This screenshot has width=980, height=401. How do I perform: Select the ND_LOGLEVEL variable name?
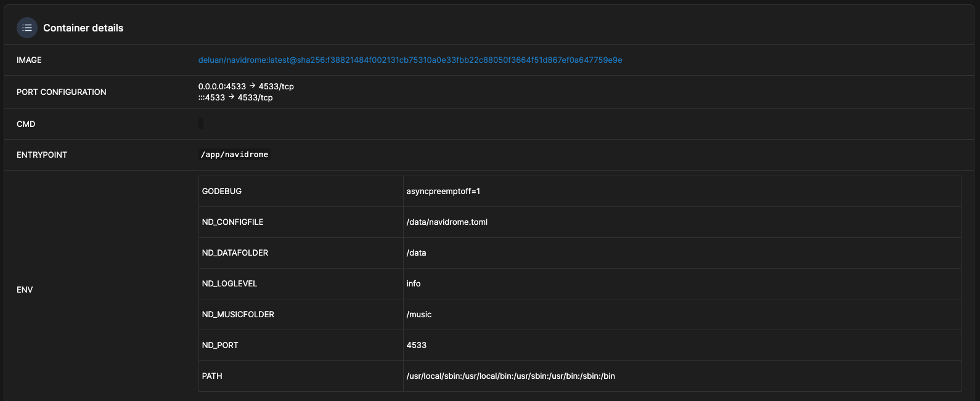click(229, 283)
